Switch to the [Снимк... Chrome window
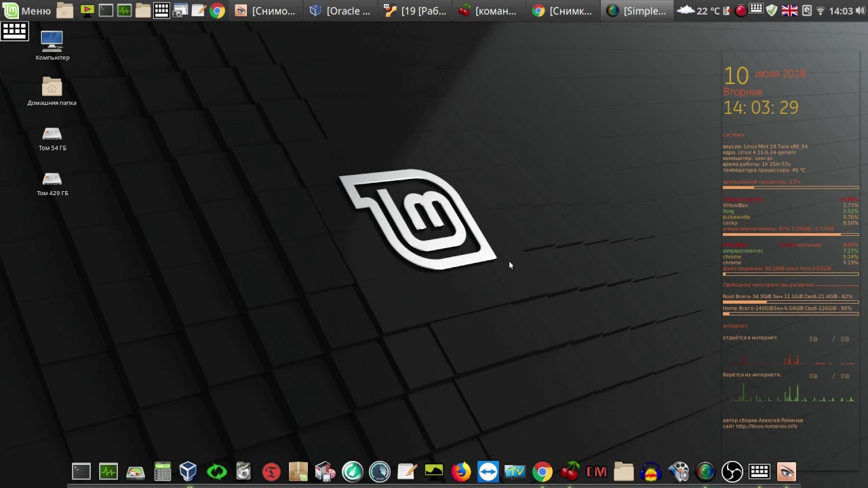The image size is (868, 488). point(562,10)
